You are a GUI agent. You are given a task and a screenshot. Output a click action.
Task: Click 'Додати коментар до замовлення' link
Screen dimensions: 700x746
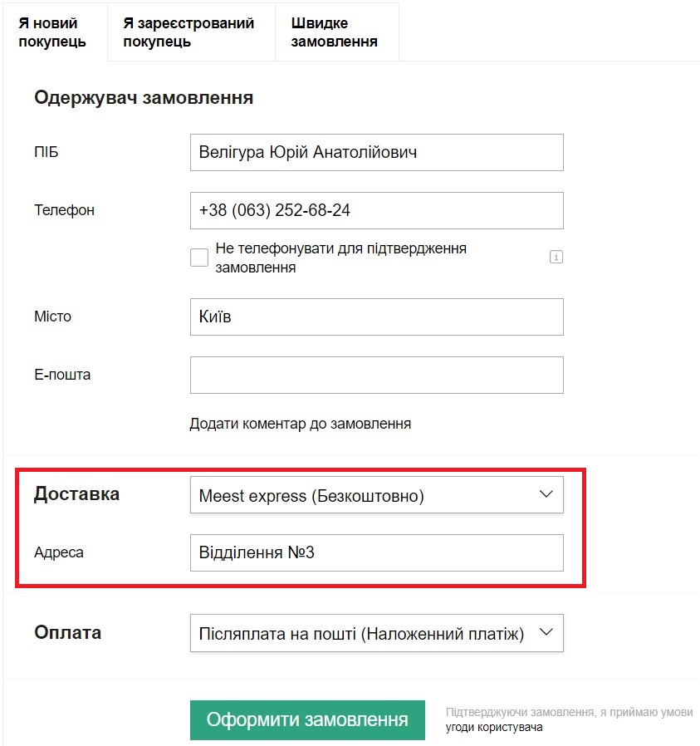pos(300,424)
